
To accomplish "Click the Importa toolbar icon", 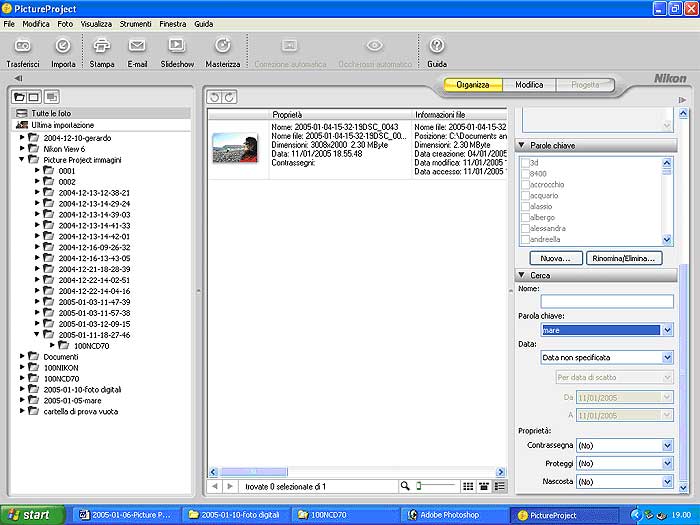I will pyautogui.click(x=63, y=46).
